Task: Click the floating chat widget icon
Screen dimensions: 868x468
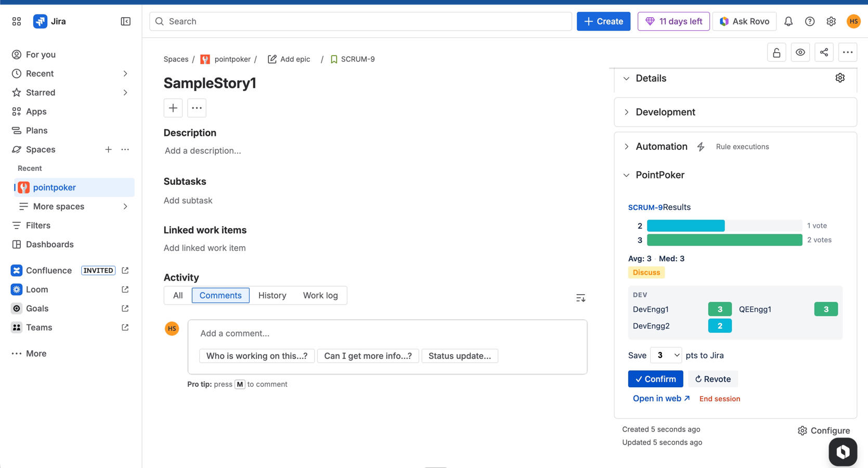Action: [843, 452]
